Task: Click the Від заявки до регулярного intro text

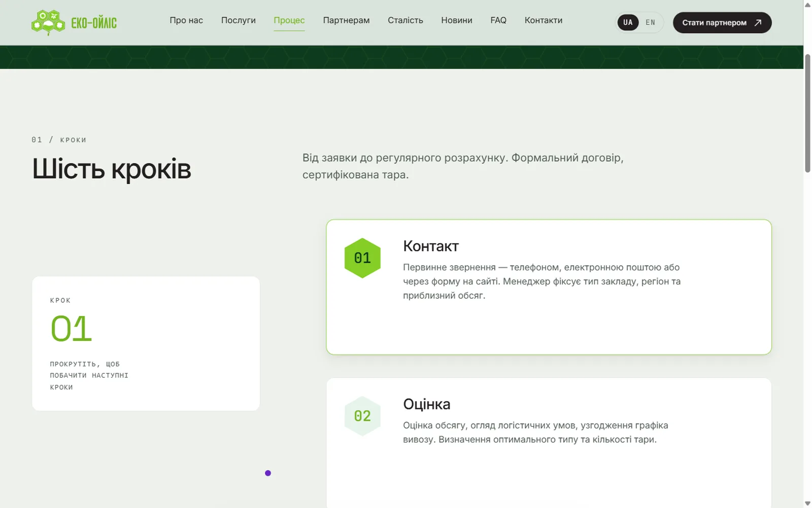Action: 463,166
